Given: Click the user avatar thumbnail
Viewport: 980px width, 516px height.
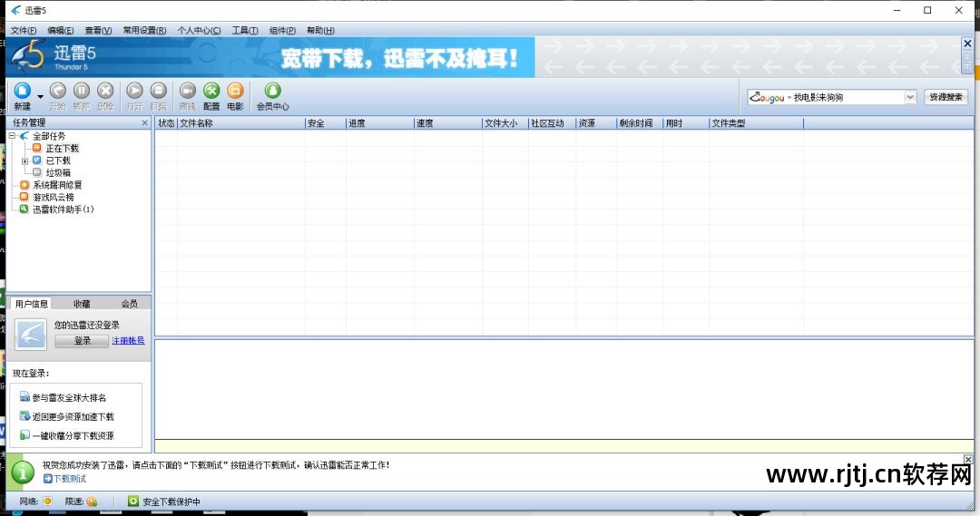Looking at the screenshot, I should pos(31,335).
